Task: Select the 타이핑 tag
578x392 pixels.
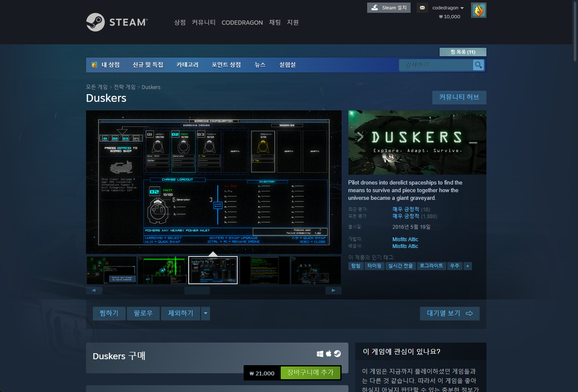Action: point(374,266)
